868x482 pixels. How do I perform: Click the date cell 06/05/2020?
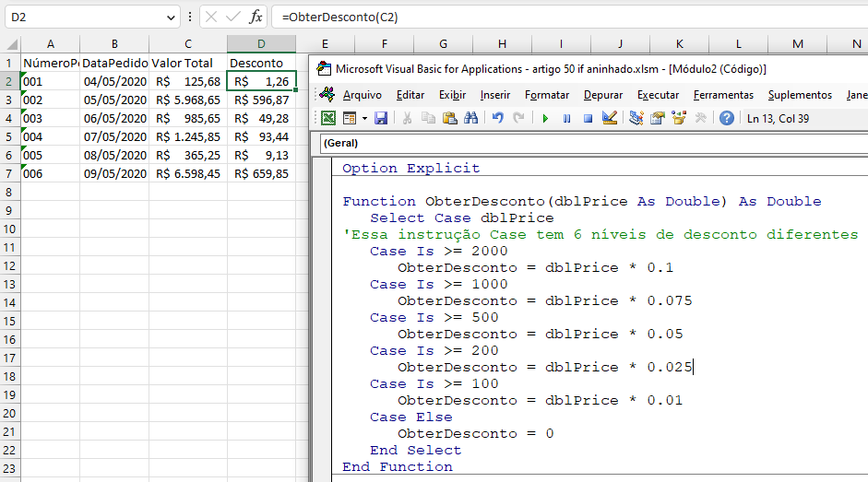click(114, 118)
